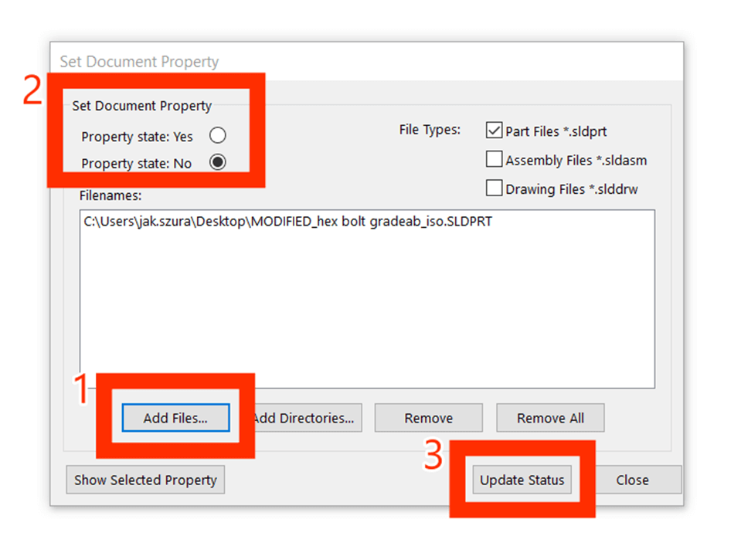Click the 'Set Document Property' group heading
Viewport: 741px width, 560px height.
pyautogui.click(x=141, y=106)
